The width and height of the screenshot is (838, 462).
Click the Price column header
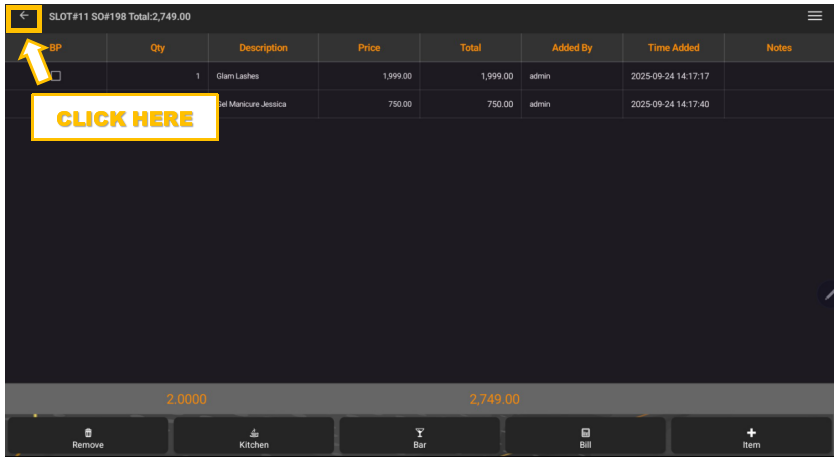tap(369, 48)
